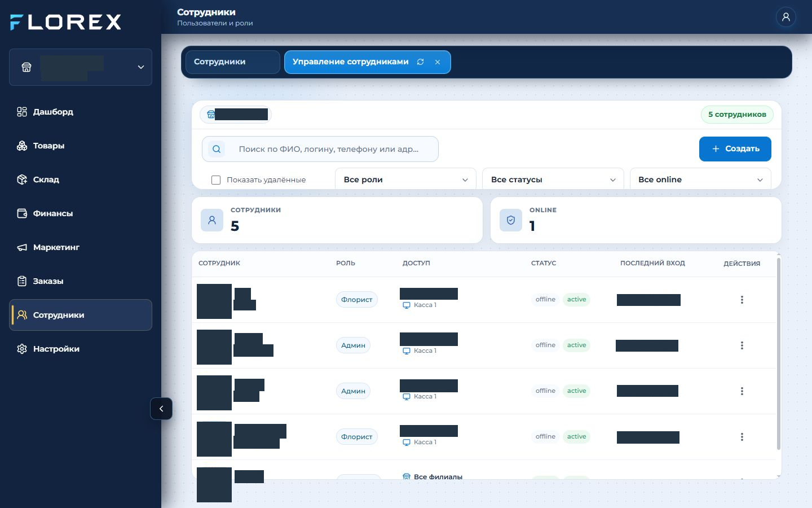Click the ONLINE stat card shield icon
This screenshot has width=812, height=508.
tap(511, 220)
